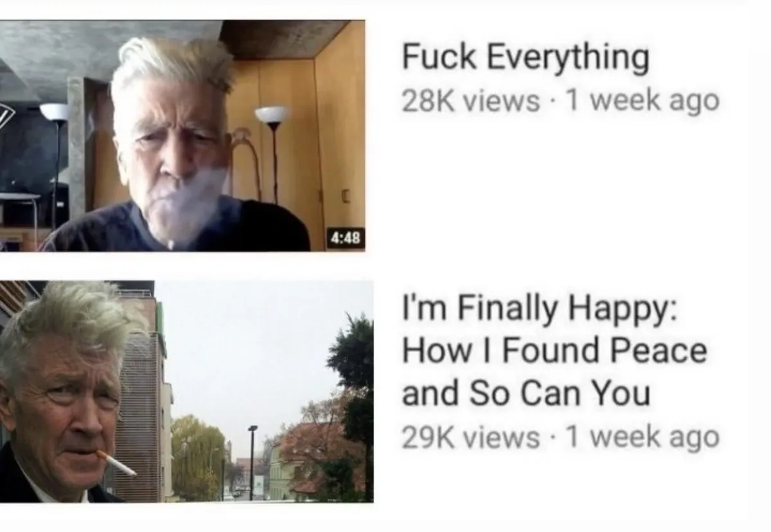The width and height of the screenshot is (771, 532).
Task: Click the "29K views" text
Action: click(x=470, y=438)
